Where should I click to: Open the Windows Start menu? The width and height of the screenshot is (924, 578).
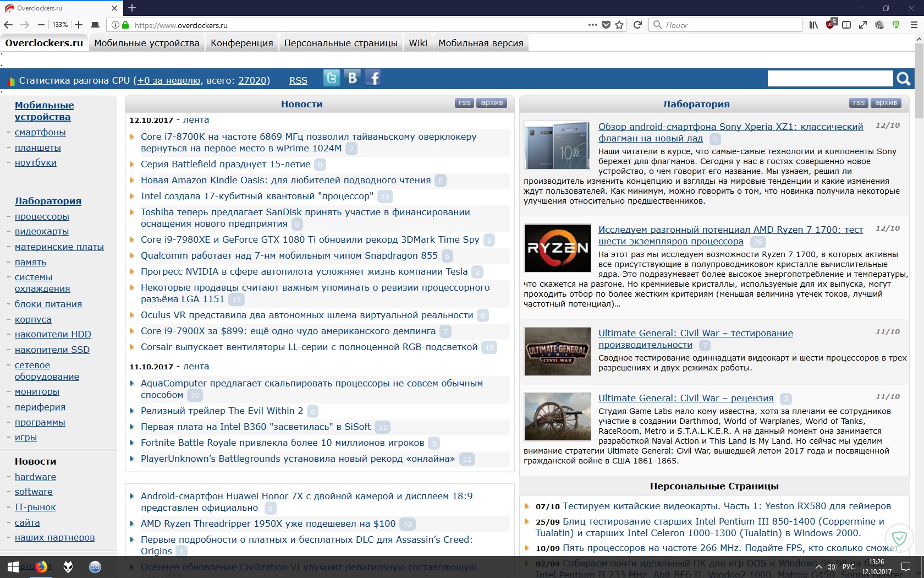[x=12, y=566]
